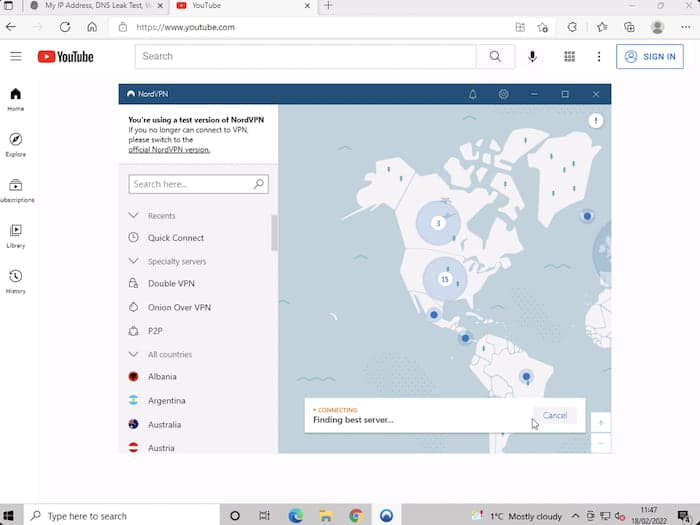Click the exclamation info icon on the map
Image resolution: width=700 pixels, height=525 pixels.
596,121
